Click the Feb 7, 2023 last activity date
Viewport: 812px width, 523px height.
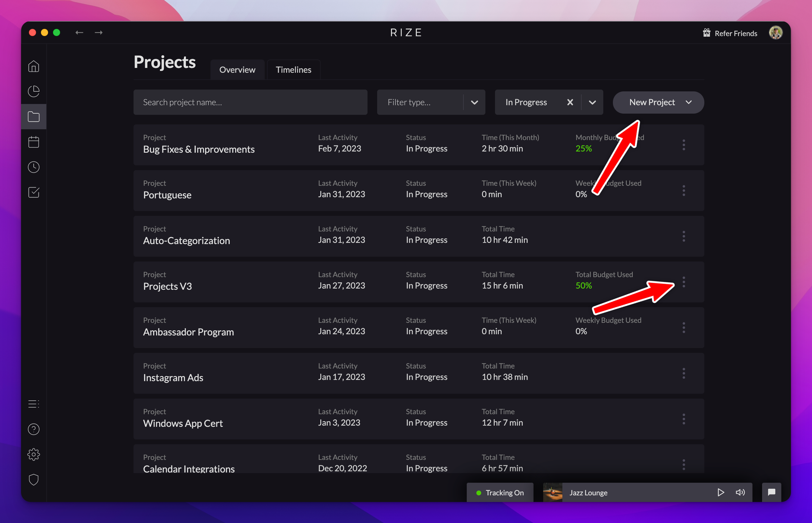coord(340,148)
